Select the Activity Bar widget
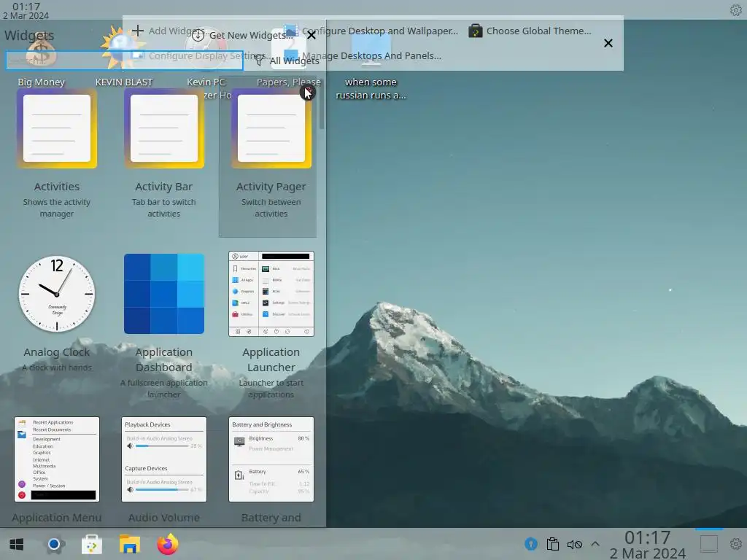 (x=164, y=156)
